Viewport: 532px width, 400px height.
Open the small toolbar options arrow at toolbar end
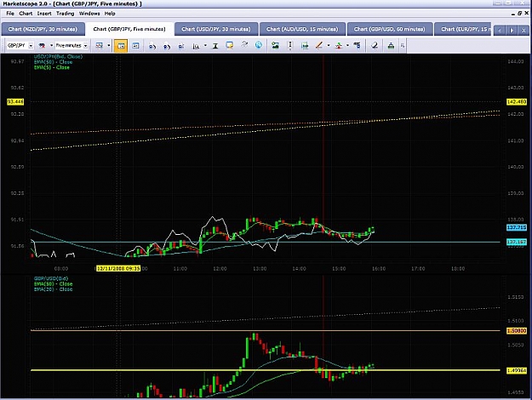(403, 45)
